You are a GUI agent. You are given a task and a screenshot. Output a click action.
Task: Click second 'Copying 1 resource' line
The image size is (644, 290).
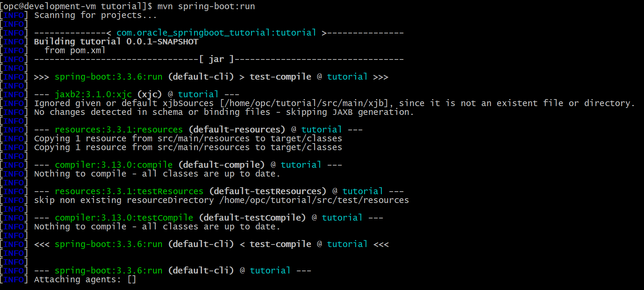tap(188, 148)
